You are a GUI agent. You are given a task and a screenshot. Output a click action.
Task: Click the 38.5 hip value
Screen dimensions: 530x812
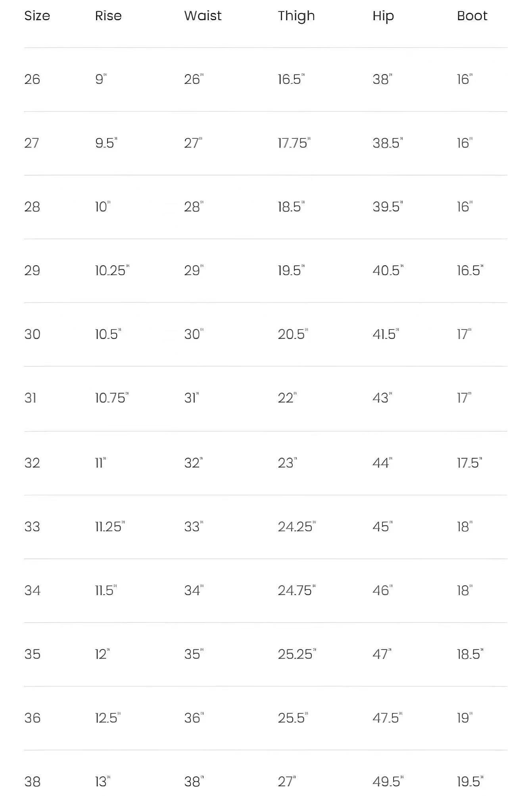coord(386,143)
